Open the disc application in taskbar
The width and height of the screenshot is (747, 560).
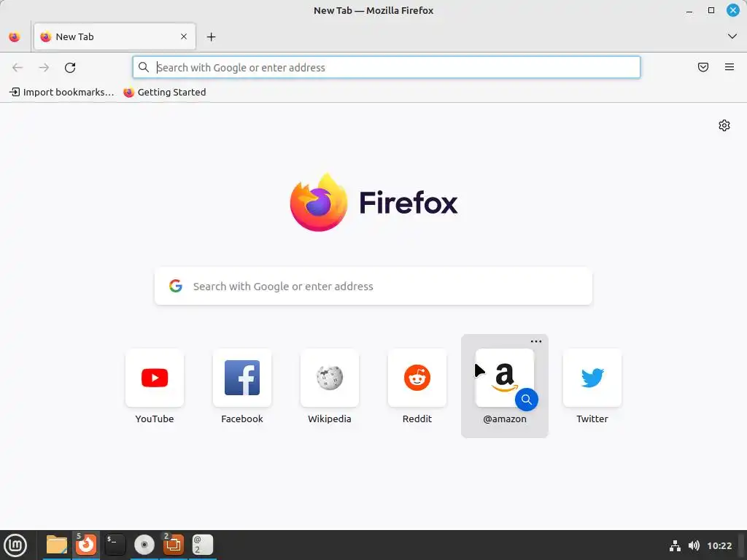pos(144,545)
